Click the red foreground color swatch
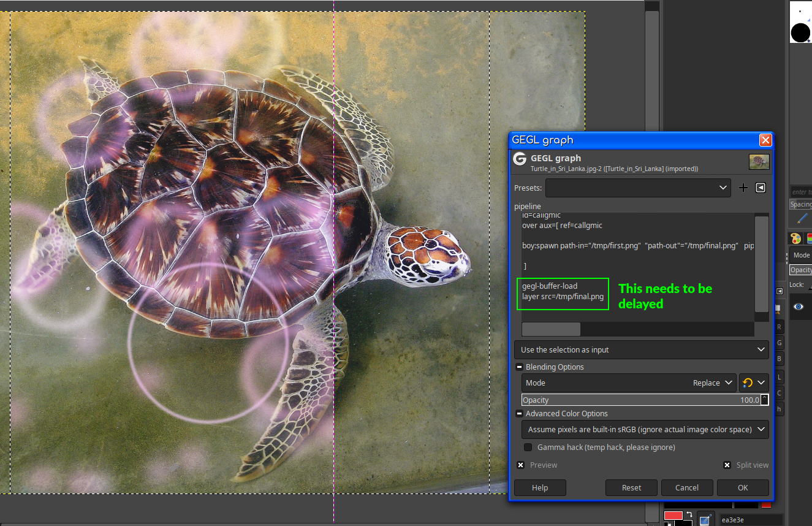The width and height of the screenshot is (812, 526). (674, 516)
